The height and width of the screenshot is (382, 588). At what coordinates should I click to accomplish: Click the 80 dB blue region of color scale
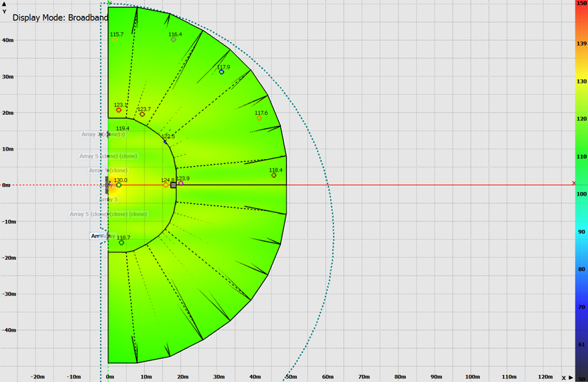(x=581, y=269)
